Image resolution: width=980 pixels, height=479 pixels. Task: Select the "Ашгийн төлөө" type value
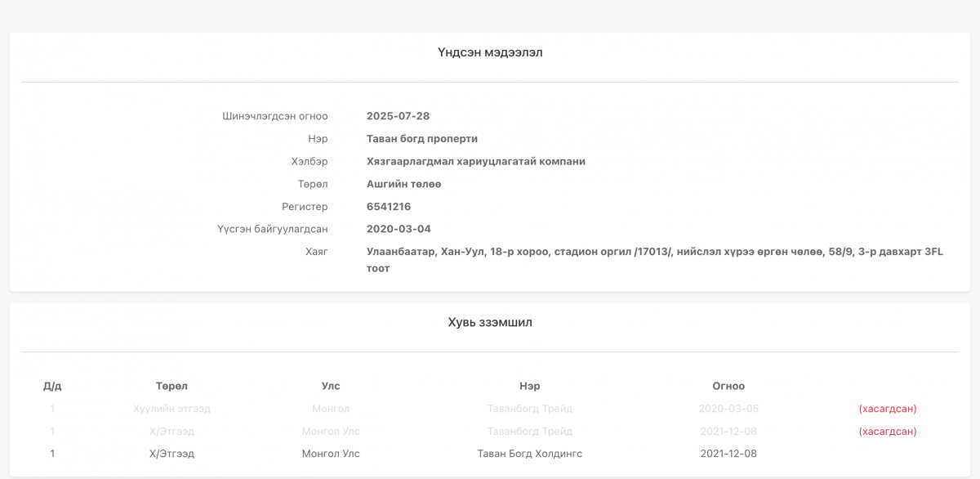(x=403, y=185)
